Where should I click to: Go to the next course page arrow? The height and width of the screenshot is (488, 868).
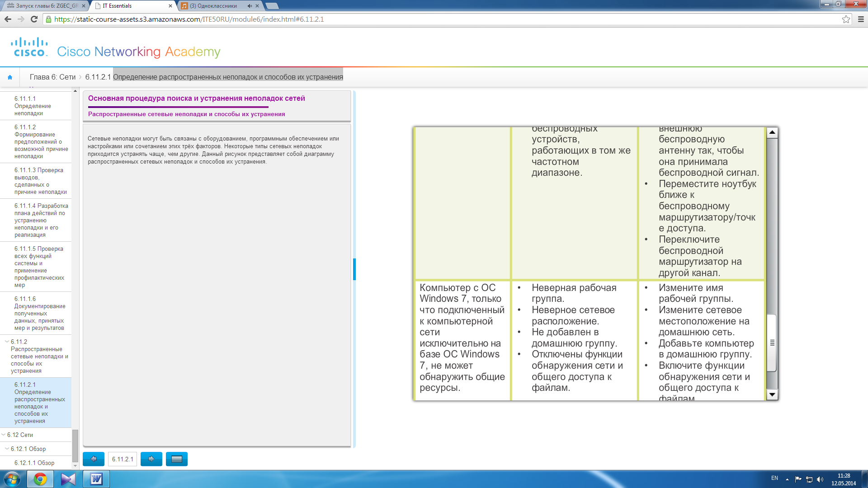151,459
